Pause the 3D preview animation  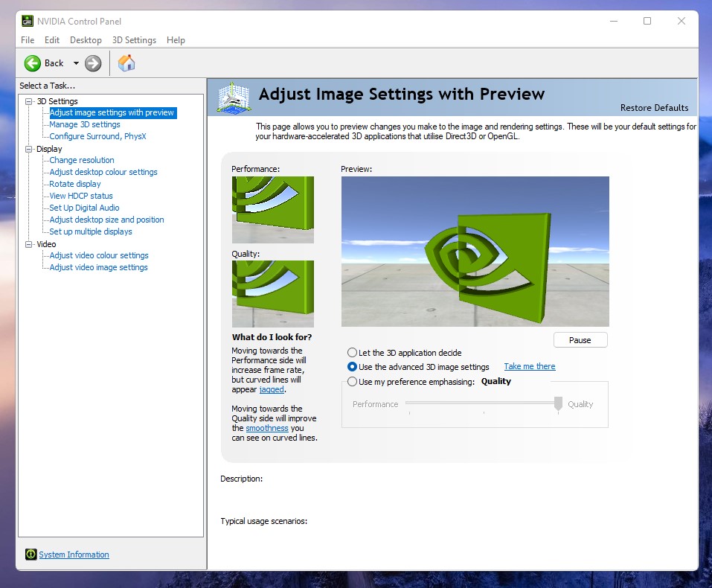pyautogui.click(x=580, y=340)
